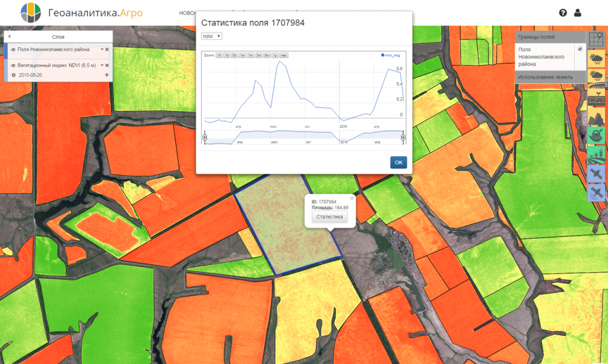The width and height of the screenshot is (608, 364).
Task: Open the user account profile icon
Action: [x=577, y=13]
